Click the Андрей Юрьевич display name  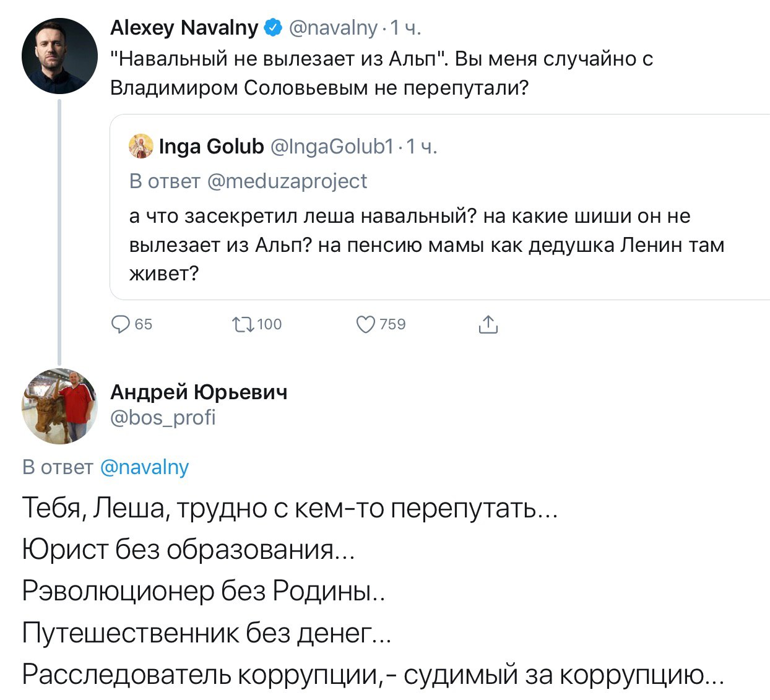(x=199, y=392)
